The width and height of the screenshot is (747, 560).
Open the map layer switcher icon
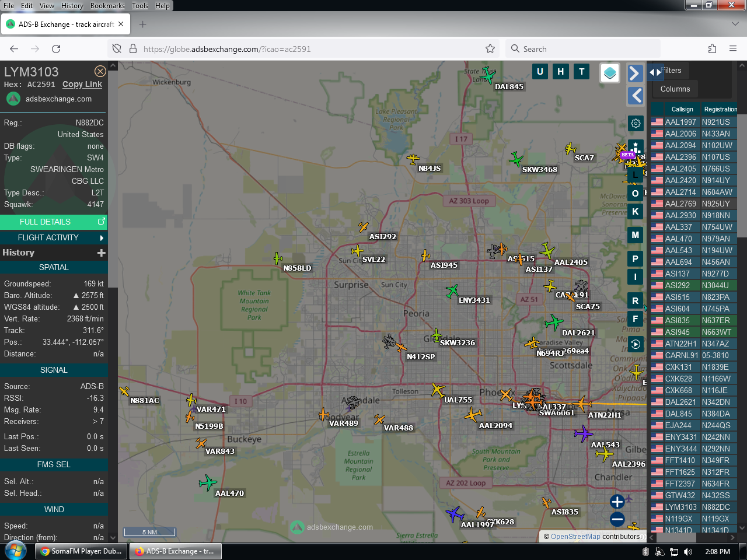pos(610,73)
